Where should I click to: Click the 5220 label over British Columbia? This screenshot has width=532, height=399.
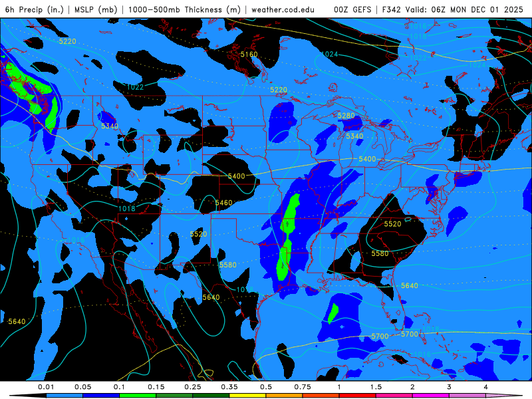[68, 41]
